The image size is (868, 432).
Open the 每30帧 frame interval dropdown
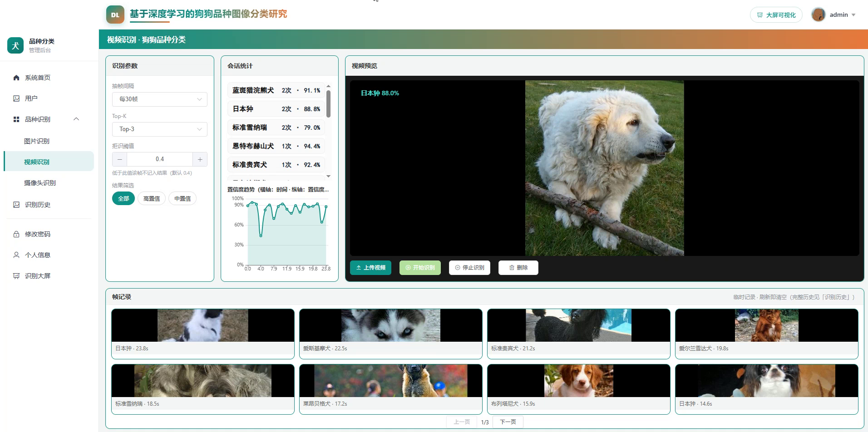click(x=160, y=99)
